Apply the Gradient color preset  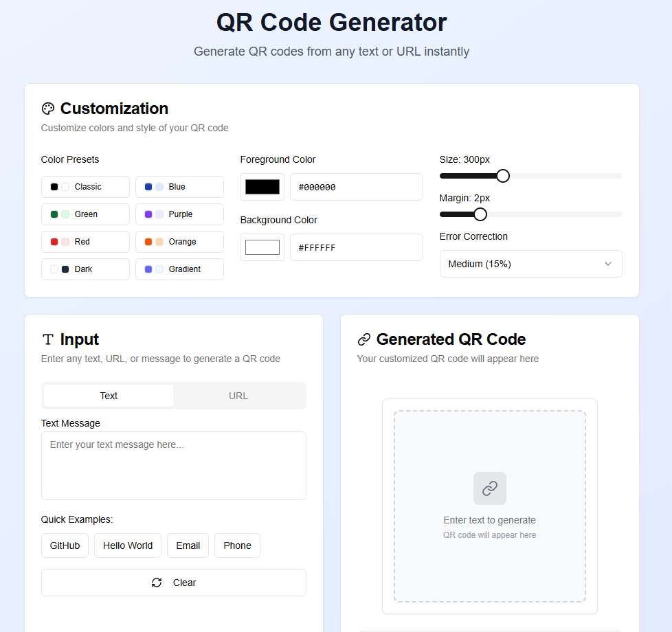(179, 269)
